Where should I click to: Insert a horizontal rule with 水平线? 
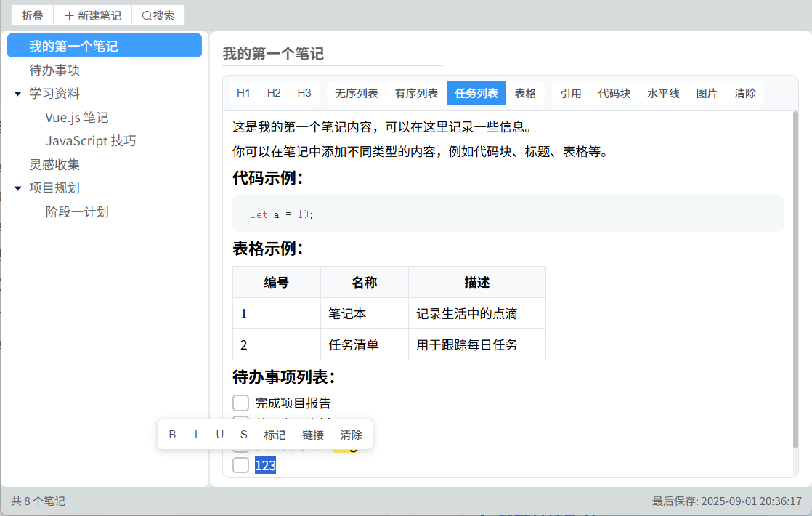click(663, 93)
